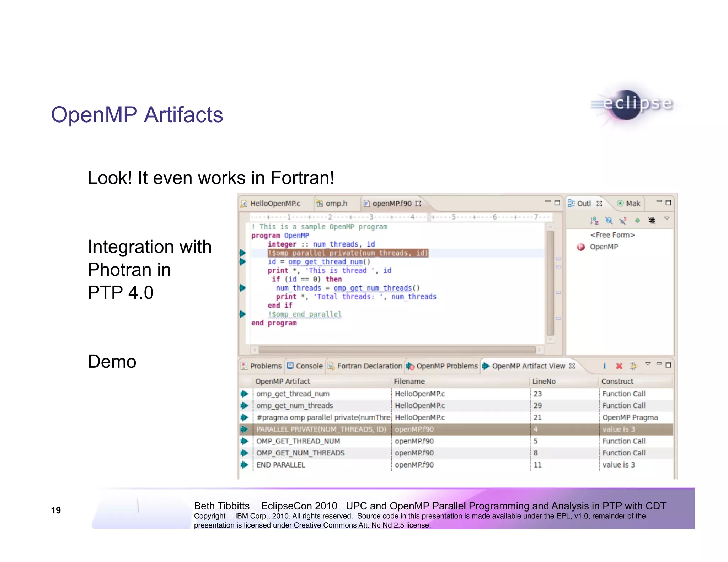Click the 'end program' line in editor

(x=274, y=323)
